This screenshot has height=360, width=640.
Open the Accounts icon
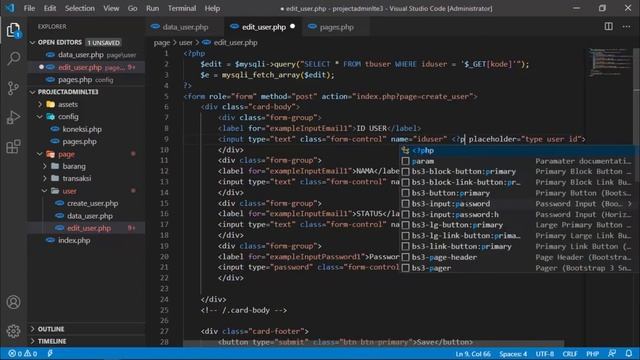(13, 302)
